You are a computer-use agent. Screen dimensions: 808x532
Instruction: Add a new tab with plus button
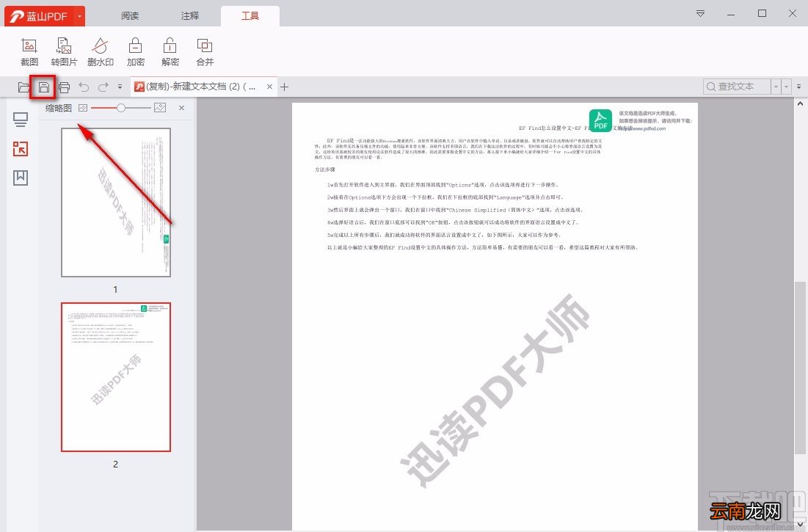pyautogui.click(x=285, y=87)
